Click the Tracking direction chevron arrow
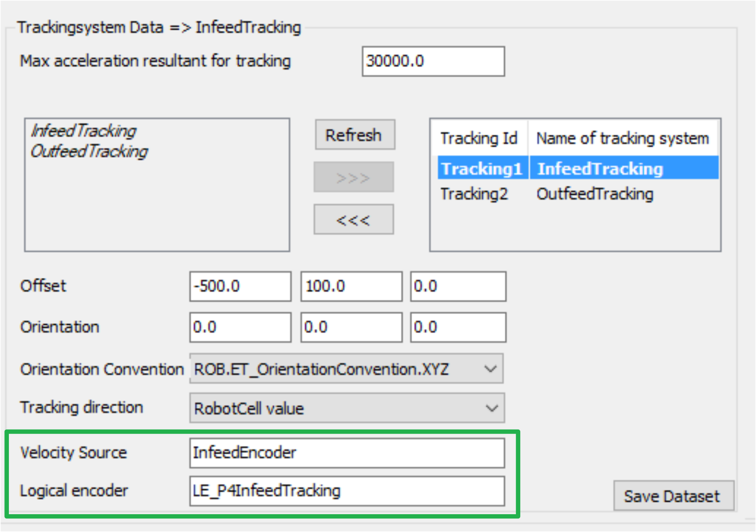756x532 pixels. (492, 408)
